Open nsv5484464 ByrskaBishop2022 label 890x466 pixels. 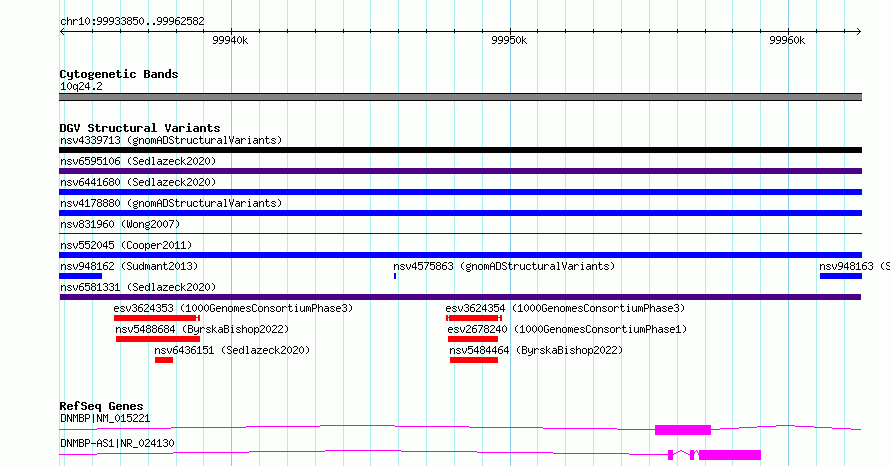pyautogui.click(x=536, y=350)
